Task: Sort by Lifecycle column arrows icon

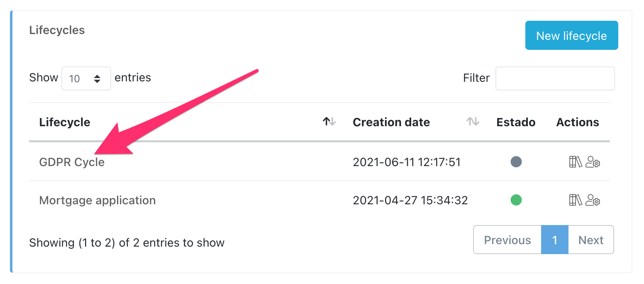Action: tap(329, 122)
